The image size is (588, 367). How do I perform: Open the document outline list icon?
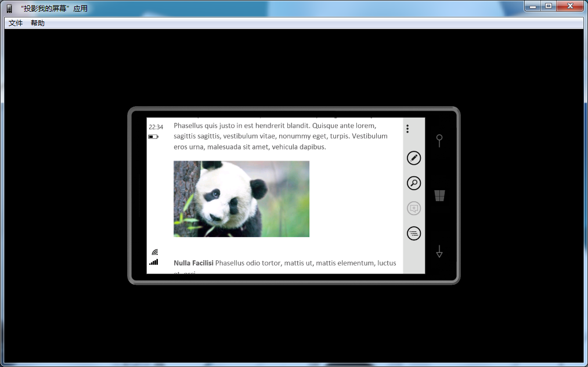pyautogui.click(x=413, y=234)
